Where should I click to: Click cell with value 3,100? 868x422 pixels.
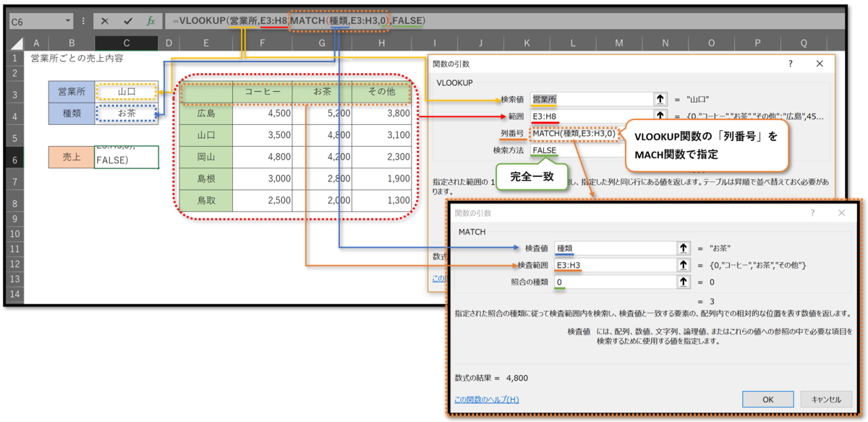(x=381, y=135)
